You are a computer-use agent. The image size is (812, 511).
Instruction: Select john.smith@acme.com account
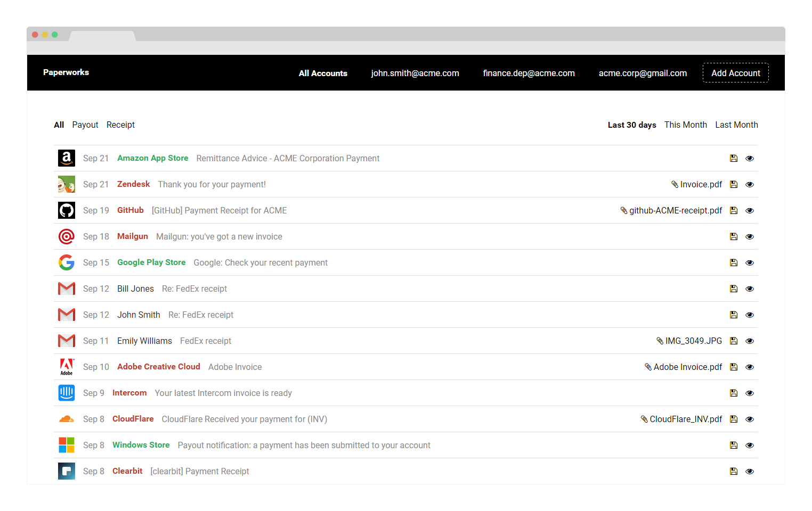[415, 73]
